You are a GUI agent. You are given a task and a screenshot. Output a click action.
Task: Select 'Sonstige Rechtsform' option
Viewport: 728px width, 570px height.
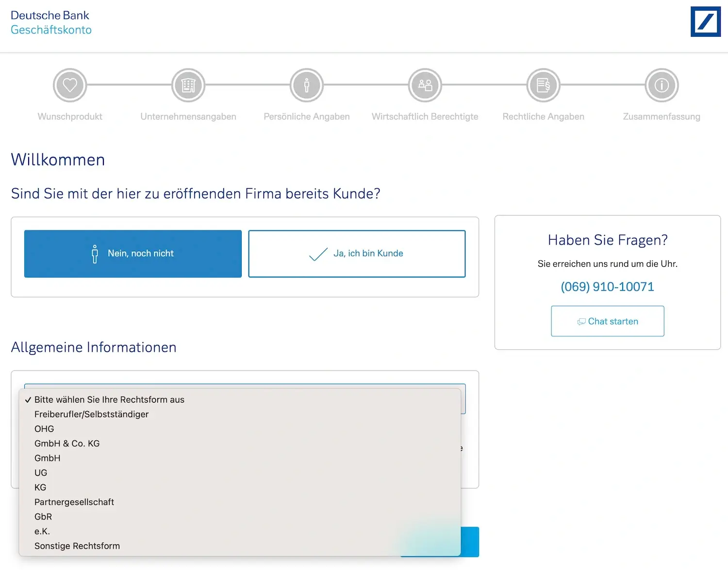pos(240,546)
